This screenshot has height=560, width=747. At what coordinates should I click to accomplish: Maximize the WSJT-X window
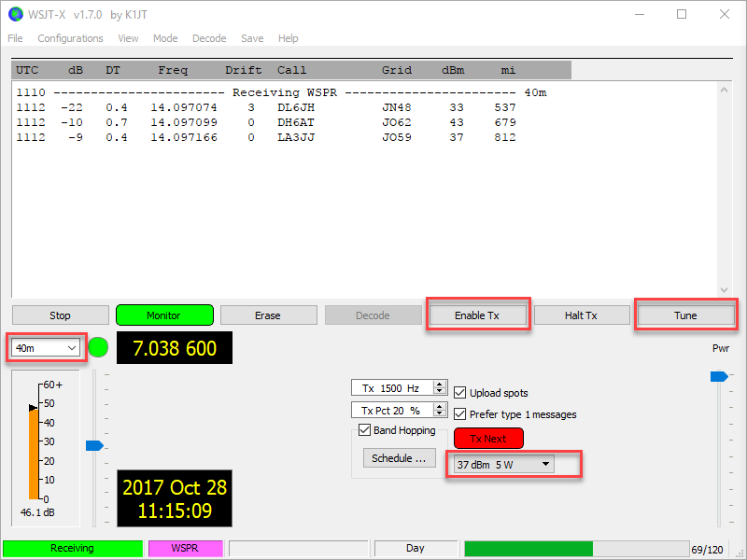click(x=682, y=14)
